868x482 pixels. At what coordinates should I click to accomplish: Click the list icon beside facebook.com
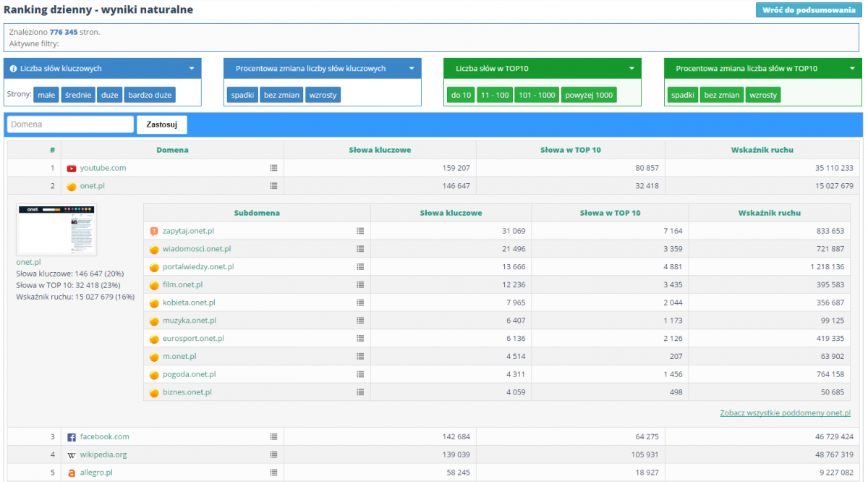(x=273, y=437)
